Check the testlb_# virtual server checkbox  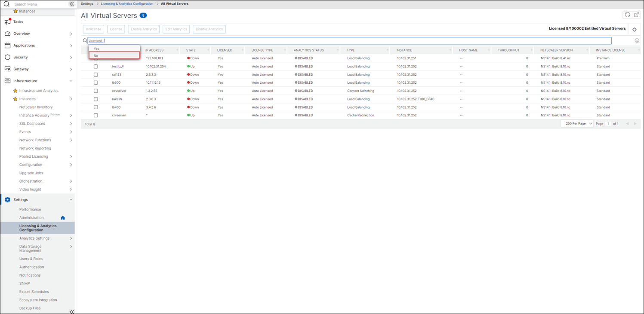click(x=96, y=67)
